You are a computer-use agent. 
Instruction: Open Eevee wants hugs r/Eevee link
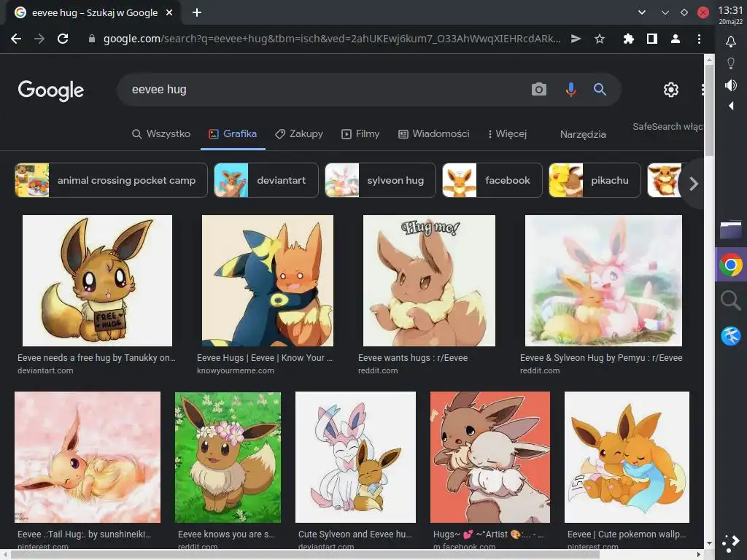coord(413,357)
